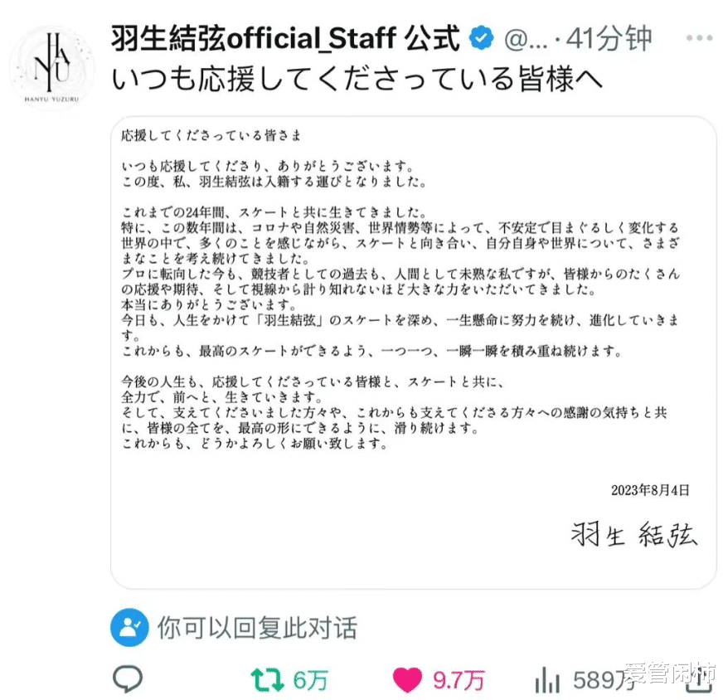This screenshot has width=728, height=700.
Task: Open the HANYU YUZURU profile avatar
Action: click(51, 66)
